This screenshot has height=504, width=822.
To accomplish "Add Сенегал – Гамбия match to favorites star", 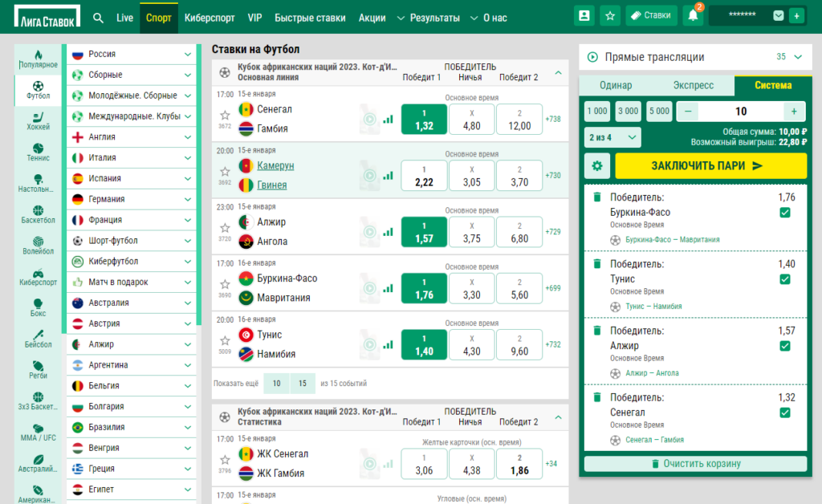I will pos(225,115).
